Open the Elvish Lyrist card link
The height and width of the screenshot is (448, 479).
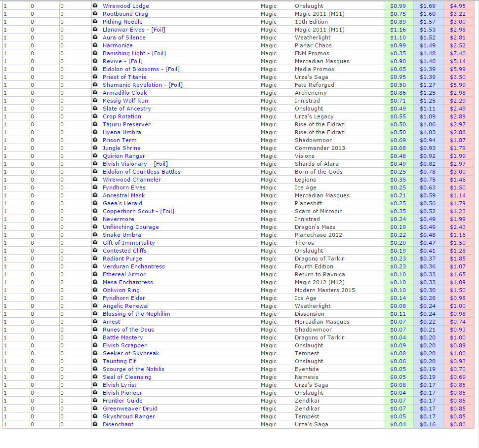coord(120,385)
